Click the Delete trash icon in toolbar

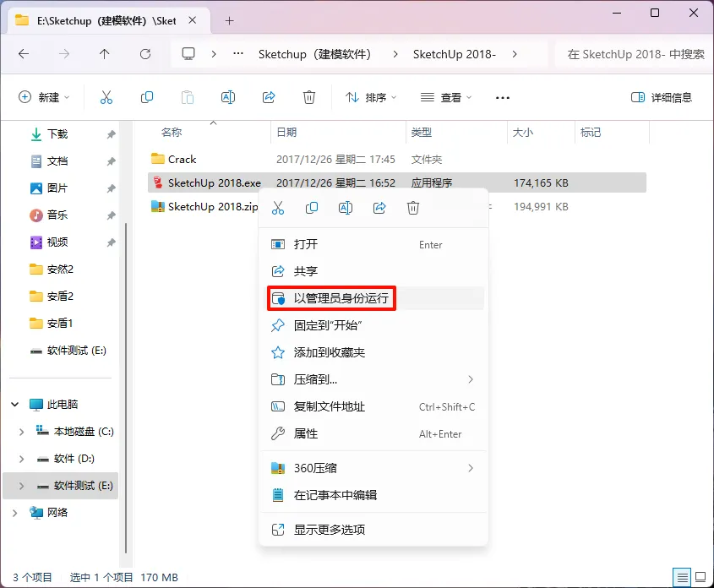[309, 97]
